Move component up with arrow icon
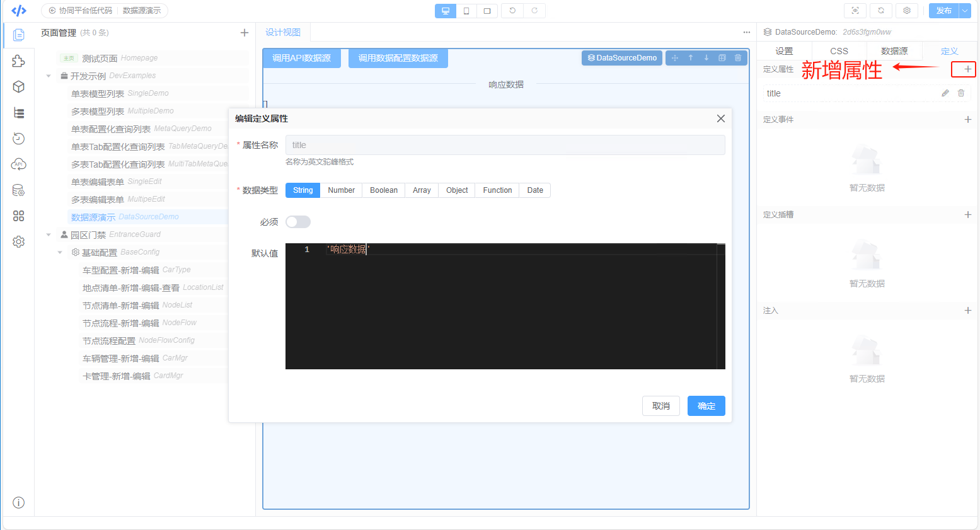This screenshot has height=530, width=980. tap(691, 58)
